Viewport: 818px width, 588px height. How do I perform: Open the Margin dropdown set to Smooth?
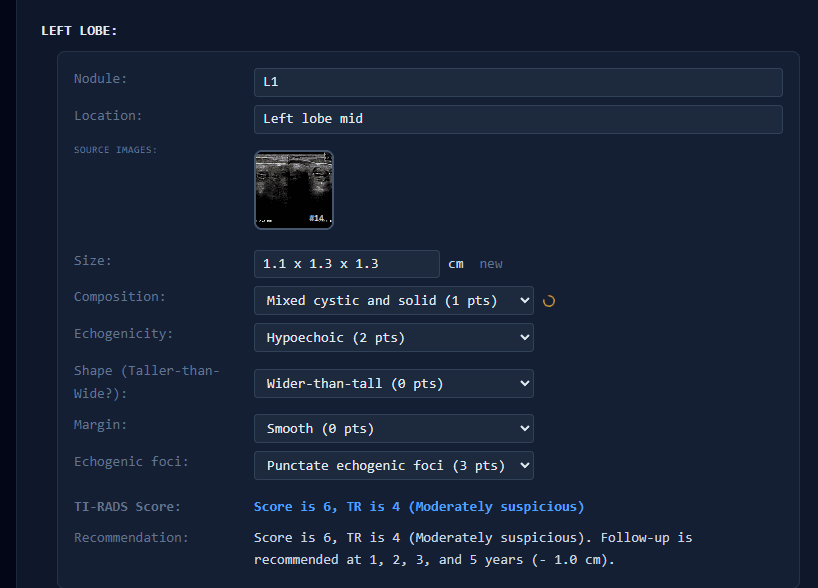(393, 428)
